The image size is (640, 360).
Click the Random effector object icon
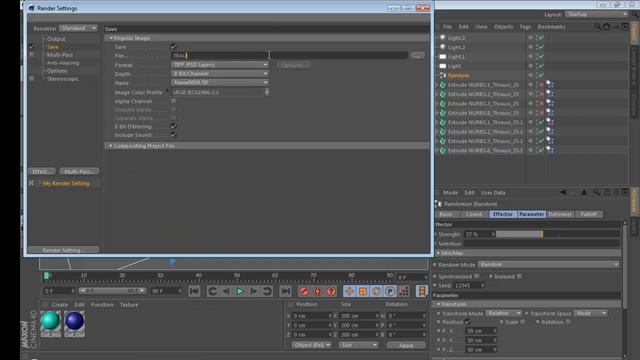(x=443, y=76)
